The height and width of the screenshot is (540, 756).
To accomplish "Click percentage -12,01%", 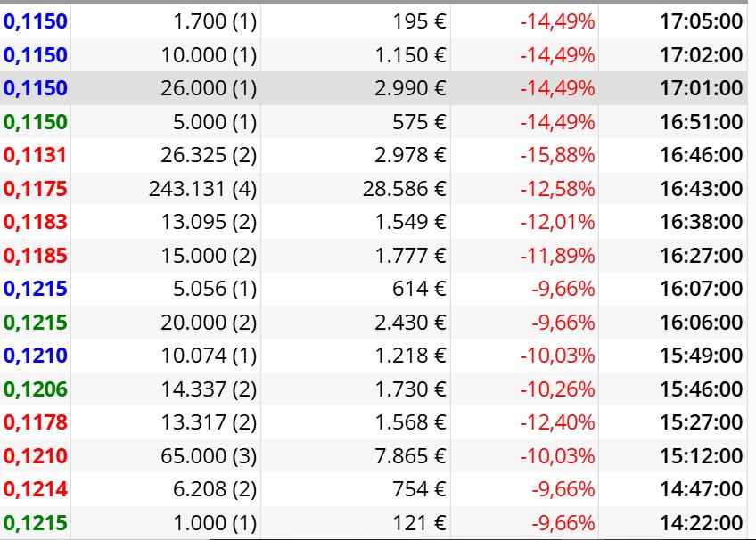I will pyautogui.click(x=557, y=222).
